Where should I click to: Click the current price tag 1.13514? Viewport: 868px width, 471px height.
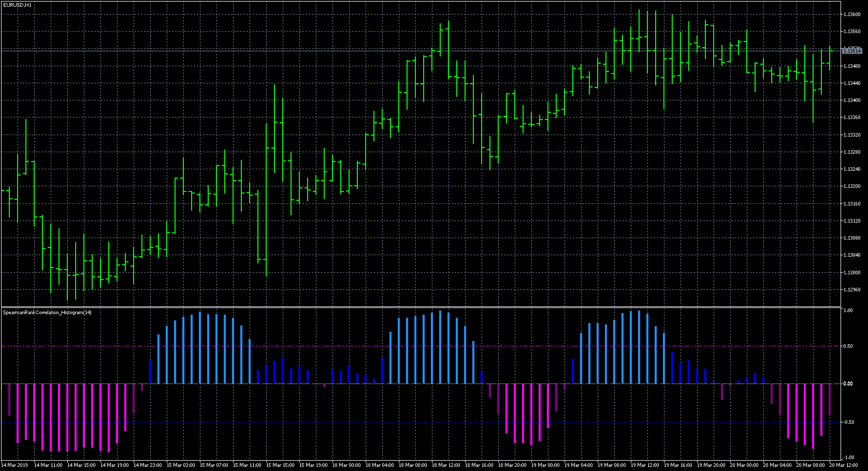pos(852,51)
